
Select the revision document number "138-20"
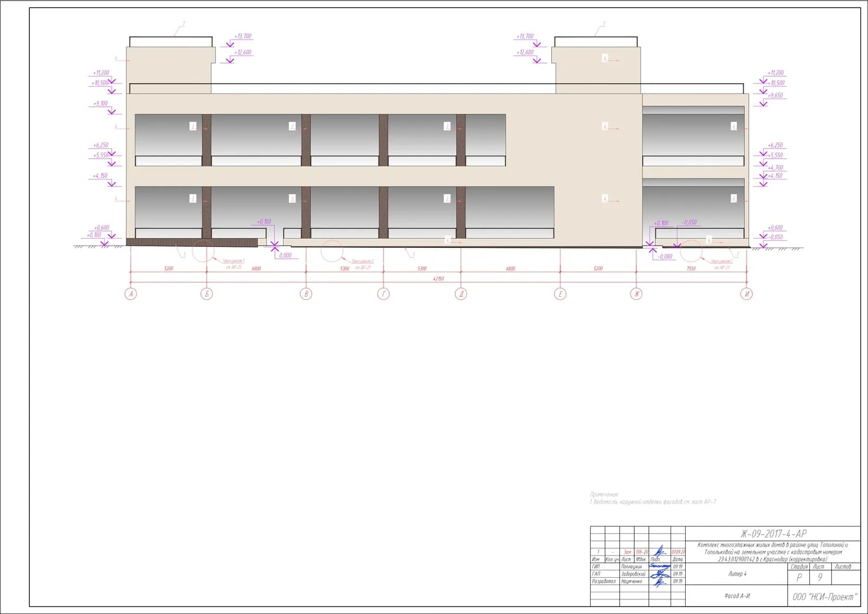tap(642, 552)
